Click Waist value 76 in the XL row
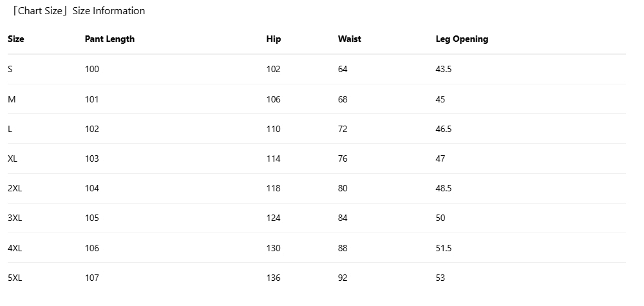644x306 pixels. (x=343, y=158)
